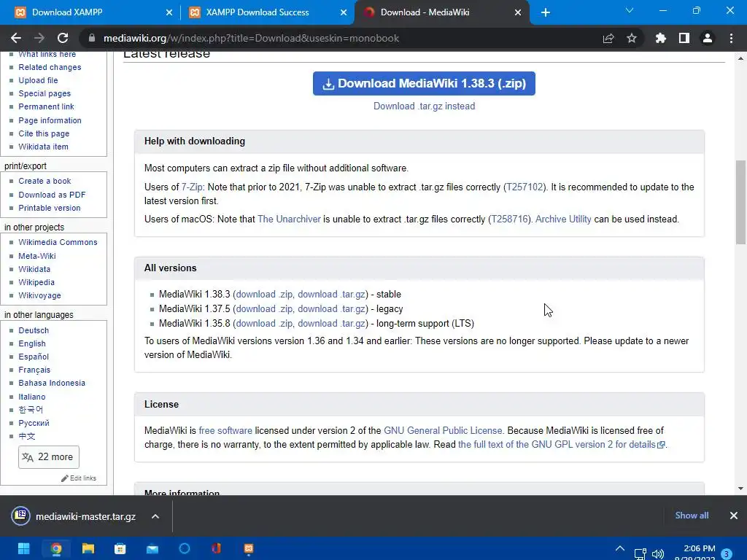Open Cite this page link
The height and width of the screenshot is (560, 747).
point(44,134)
